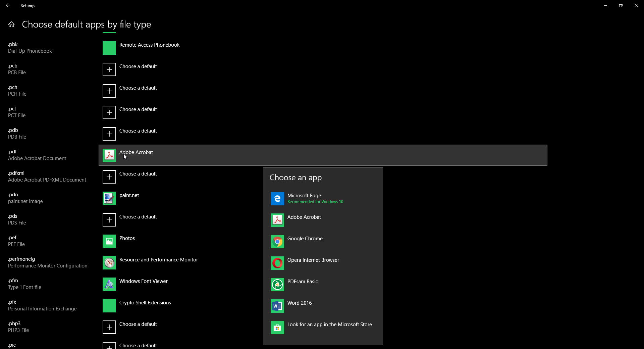The width and height of the screenshot is (644, 349).
Task: Click 'Choose a default' label for .pds
Action: click(138, 217)
